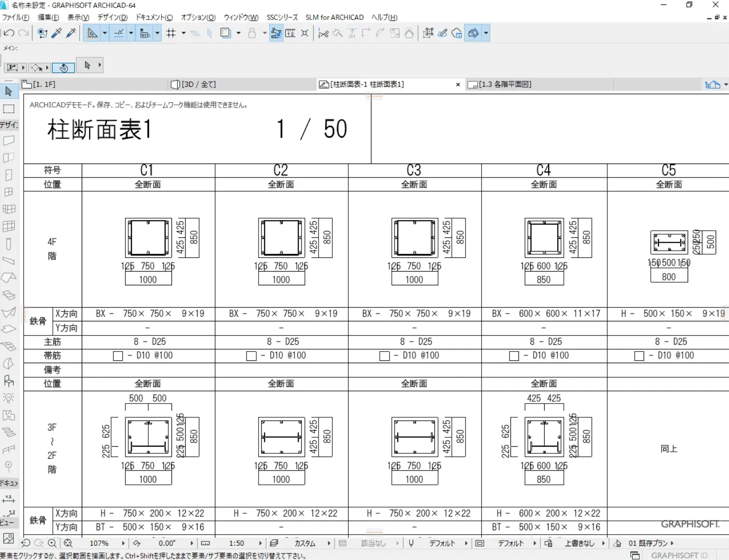Click the Undo arrow icon
Image resolution: width=729 pixels, height=560 pixels.
(9, 33)
